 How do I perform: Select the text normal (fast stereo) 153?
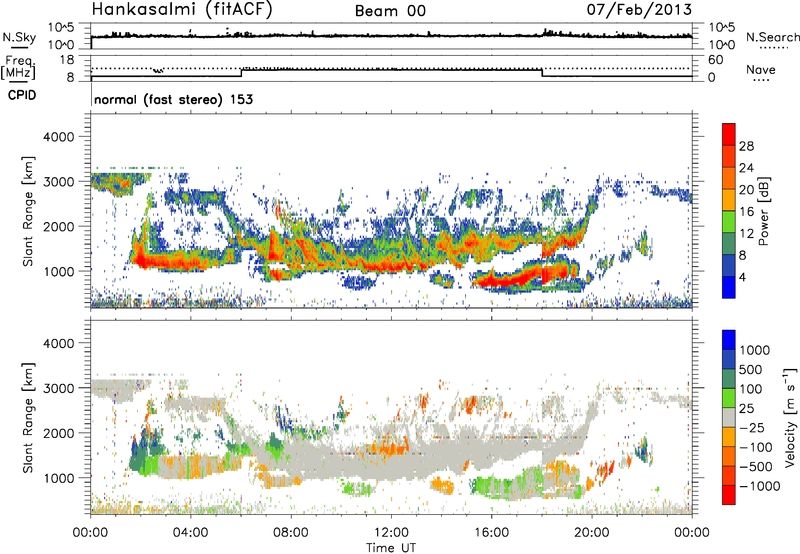[173, 99]
